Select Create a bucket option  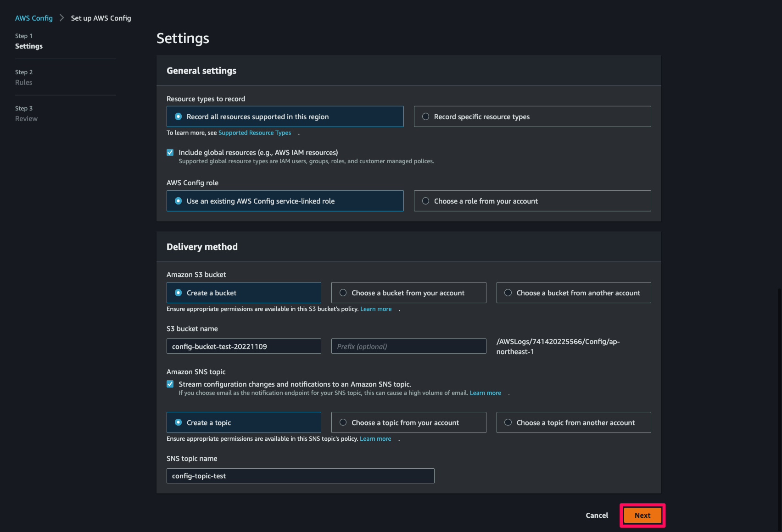(244, 293)
